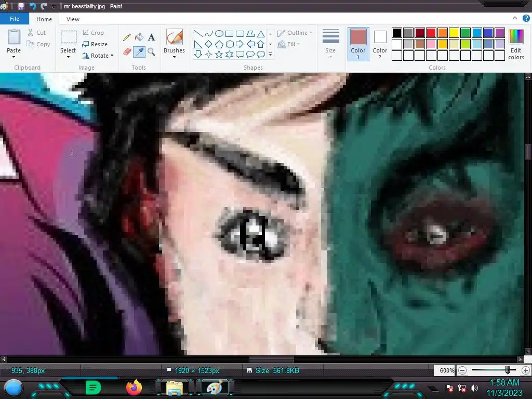532x399 pixels.
Task: Click the Paste button
Action: (x=14, y=41)
